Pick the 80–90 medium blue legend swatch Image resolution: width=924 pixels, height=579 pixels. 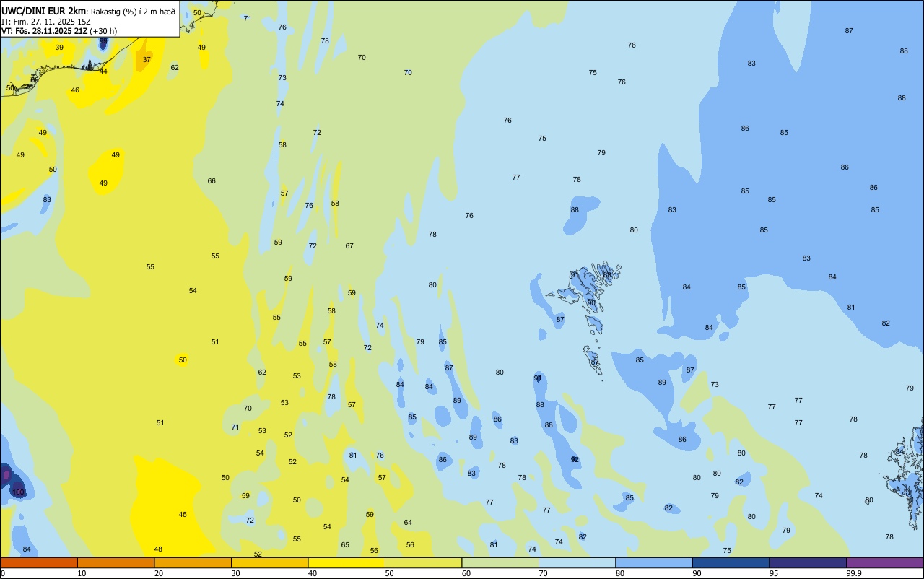(654, 562)
